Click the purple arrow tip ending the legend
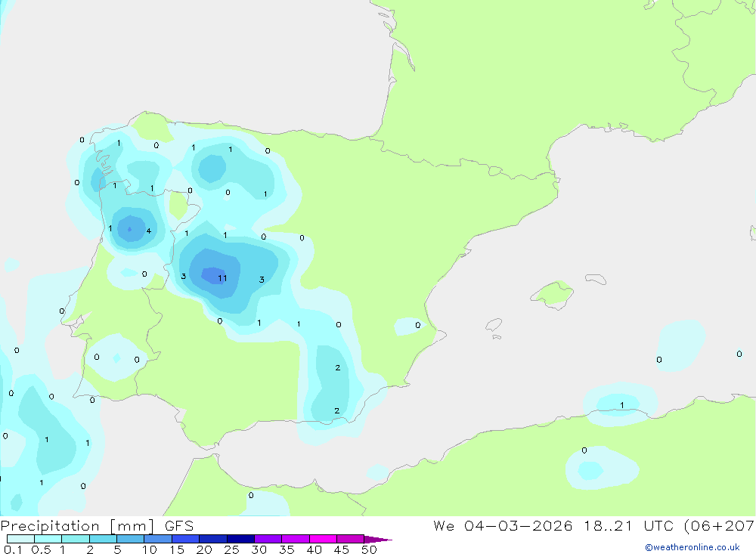756x554 pixels. pos(378,540)
